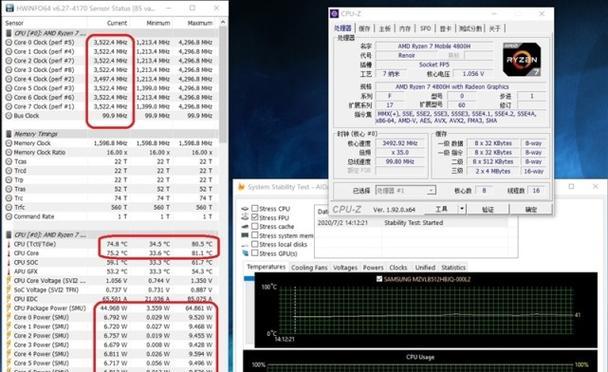The image size is (608, 372).
Task: Click the AIDA64 flame icon in System Stability Test title
Action: [241, 187]
